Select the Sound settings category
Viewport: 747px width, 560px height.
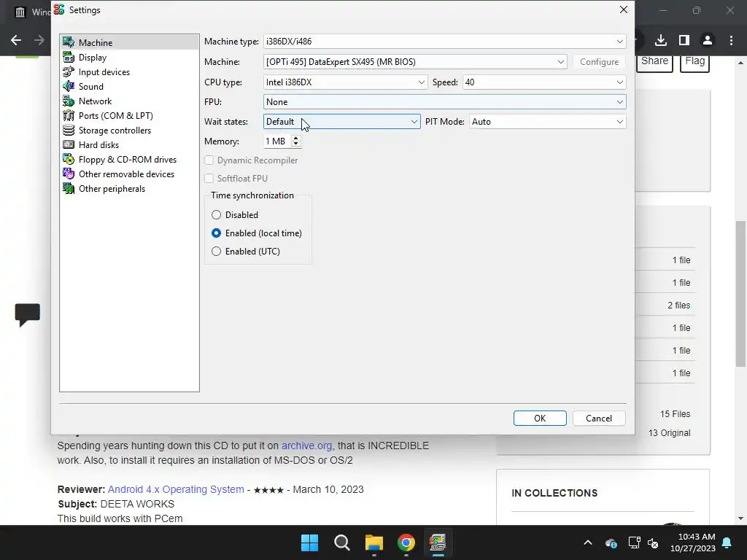point(90,86)
